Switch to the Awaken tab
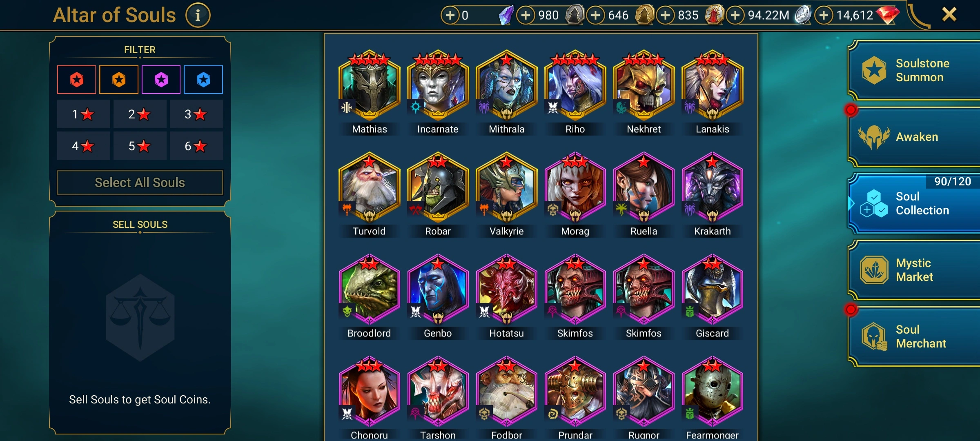 coord(915,137)
